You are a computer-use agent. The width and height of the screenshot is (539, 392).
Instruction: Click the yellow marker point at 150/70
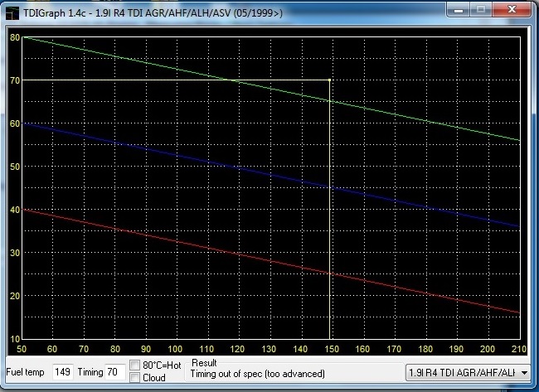pyautogui.click(x=330, y=80)
